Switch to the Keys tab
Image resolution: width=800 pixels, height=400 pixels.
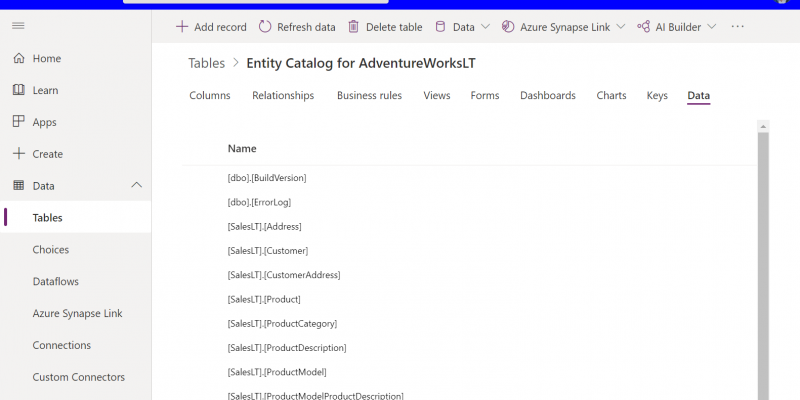tap(657, 95)
